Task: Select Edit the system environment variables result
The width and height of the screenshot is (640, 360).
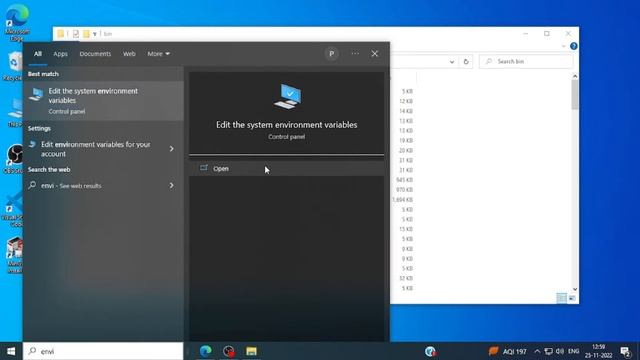Action: (x=103, y=100)
